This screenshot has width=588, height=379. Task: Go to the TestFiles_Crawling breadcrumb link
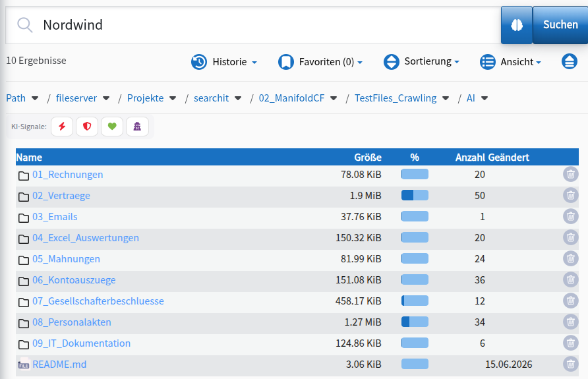[396, 98]
